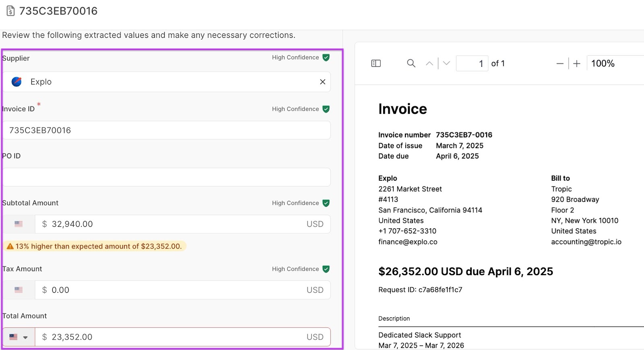Click the Explo supplier logo icon
The width and height of the screenshot is (644, 350).
[17, 82]
